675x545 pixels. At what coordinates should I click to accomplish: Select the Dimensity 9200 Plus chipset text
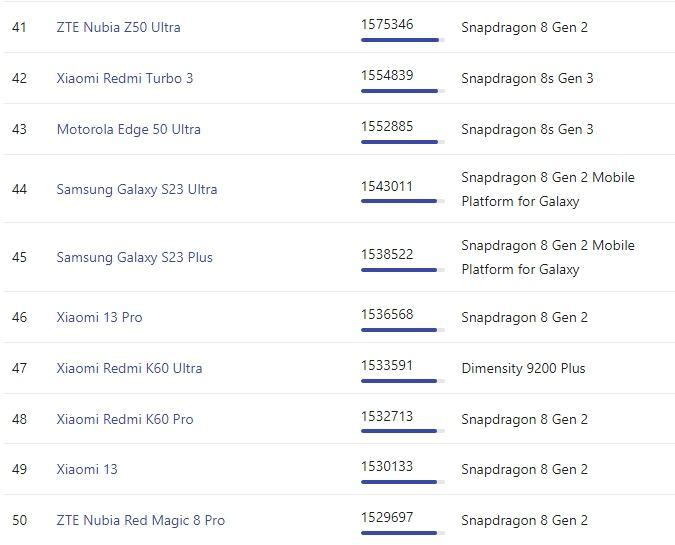(523, 368)
